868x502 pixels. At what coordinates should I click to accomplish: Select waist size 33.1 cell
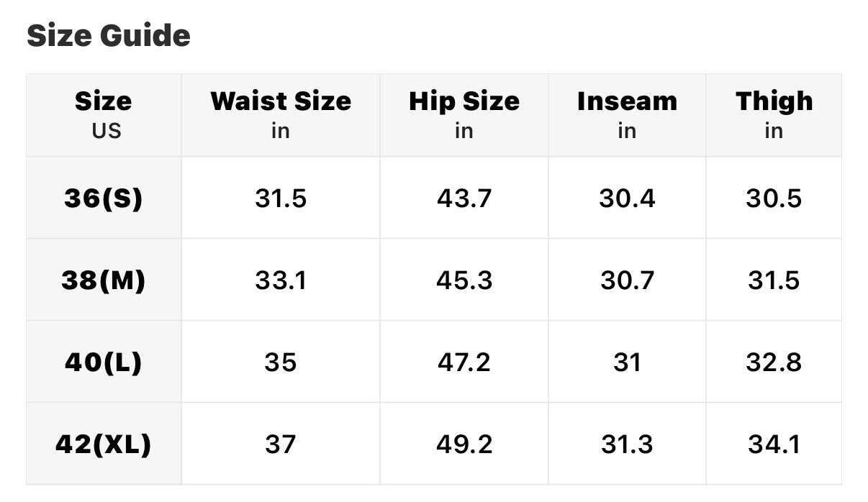(281, 280)
